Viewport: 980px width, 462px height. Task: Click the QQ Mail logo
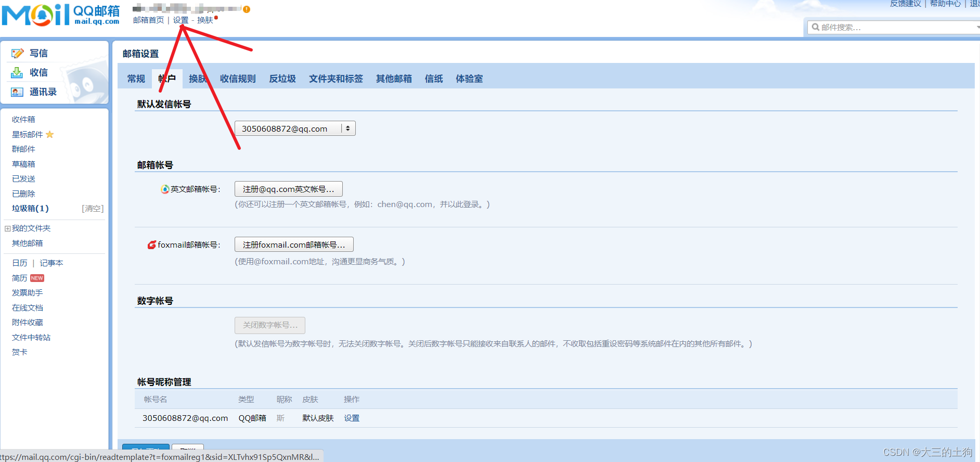click(61, 15)
